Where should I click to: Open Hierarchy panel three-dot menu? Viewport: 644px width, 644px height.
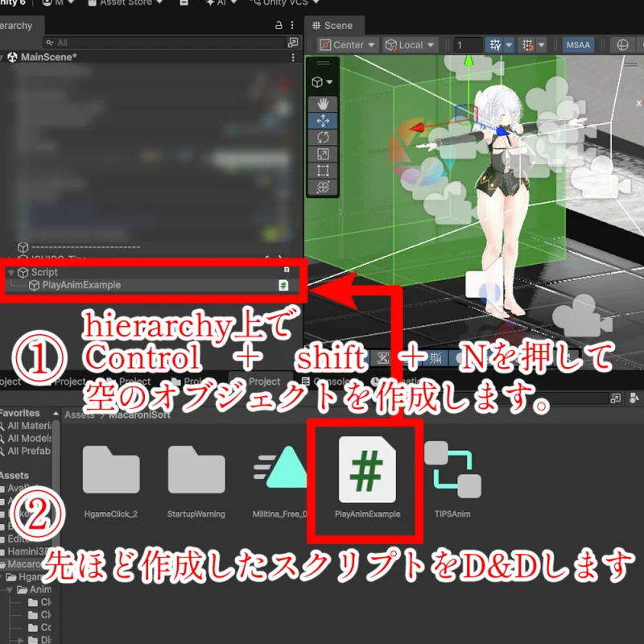[292, 25]
